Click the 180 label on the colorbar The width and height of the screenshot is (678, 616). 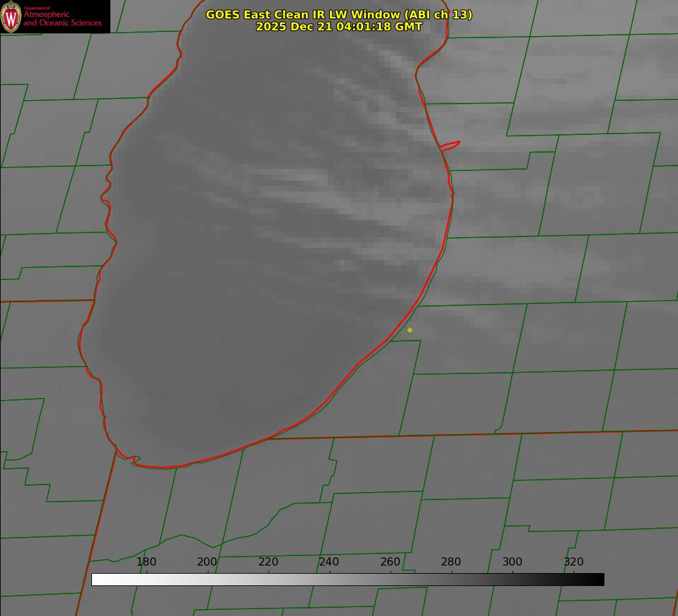tap(147, 561)
